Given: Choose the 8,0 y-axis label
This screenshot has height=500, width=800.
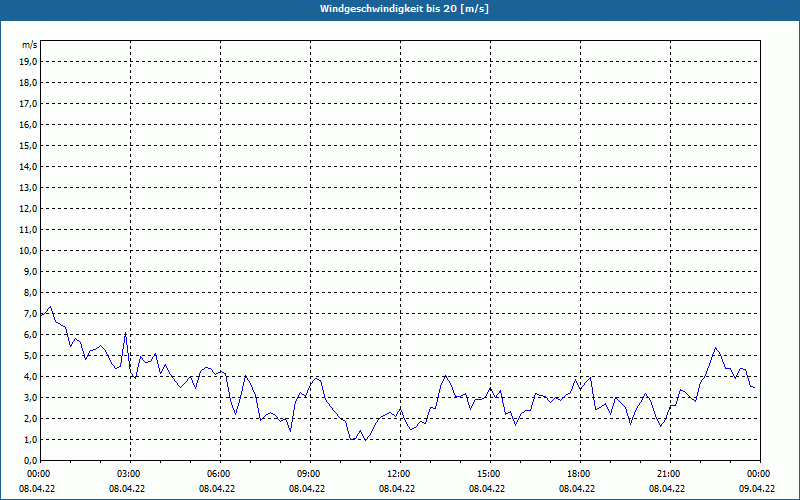Looking at the screenshot, I should pyautogui.click(x=31, y=293).
